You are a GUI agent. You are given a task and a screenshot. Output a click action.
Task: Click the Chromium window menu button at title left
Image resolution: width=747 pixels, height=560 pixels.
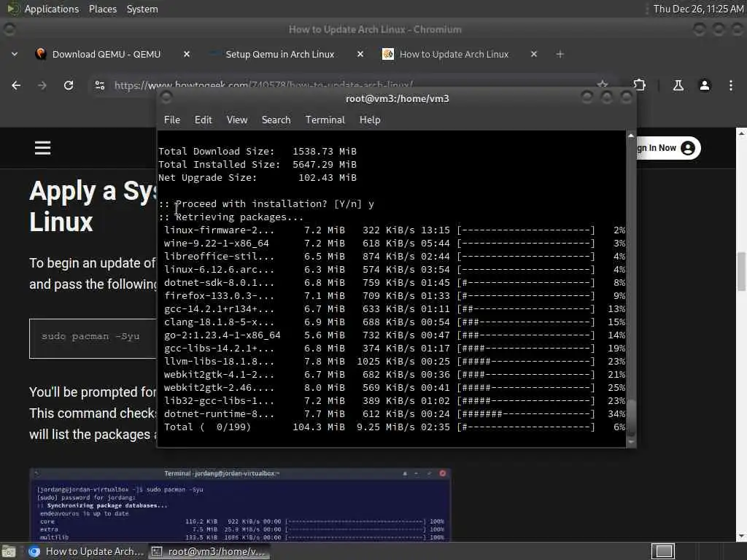9,29
